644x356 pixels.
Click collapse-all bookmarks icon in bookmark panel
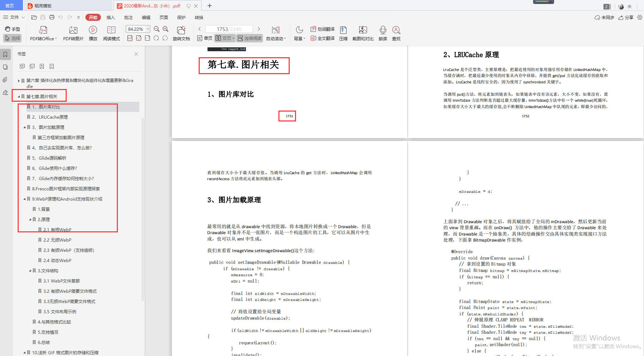(32, 66)
